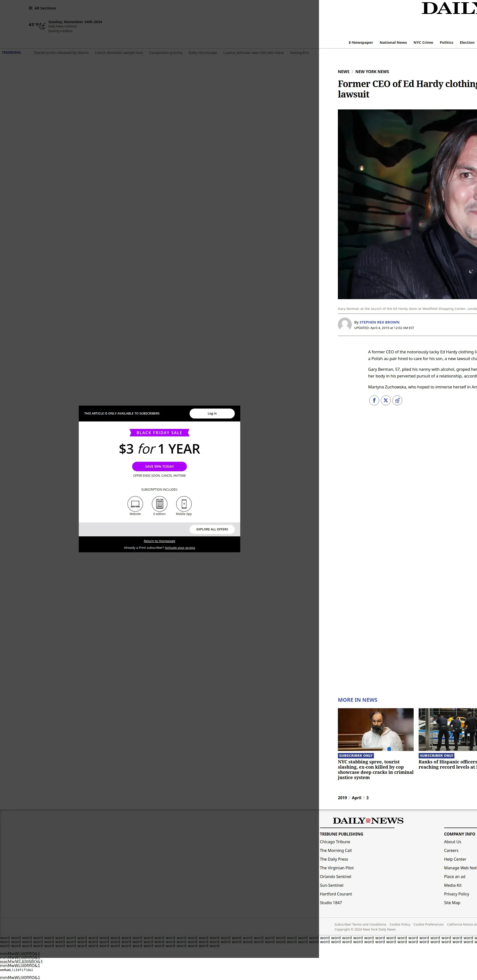Click Explore All Offers button
Viewport: 477px width, 980px height.
click(x=212, y=529)
